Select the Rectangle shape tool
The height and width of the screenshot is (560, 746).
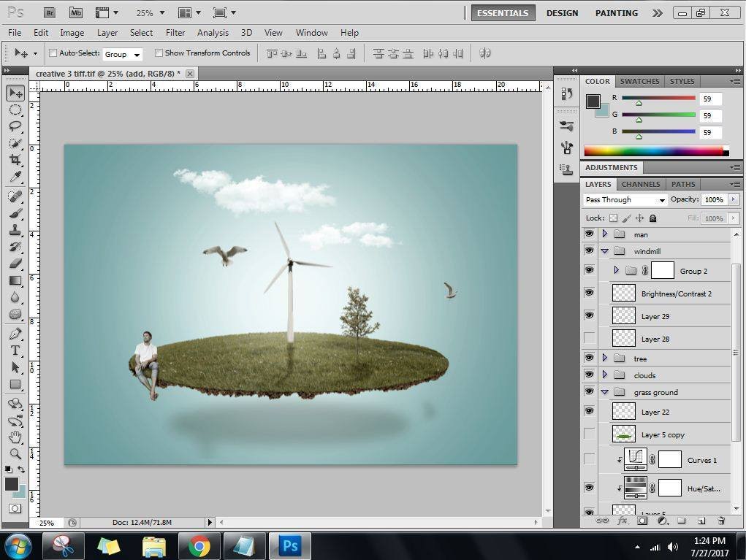[15, 384]
